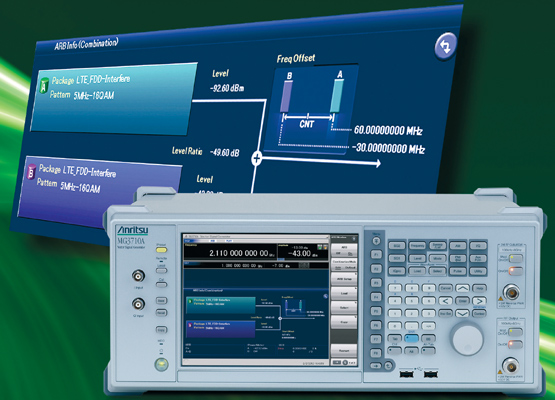
Task: Click the purple B bar in Freq Offset
Action: coord(286,96)
